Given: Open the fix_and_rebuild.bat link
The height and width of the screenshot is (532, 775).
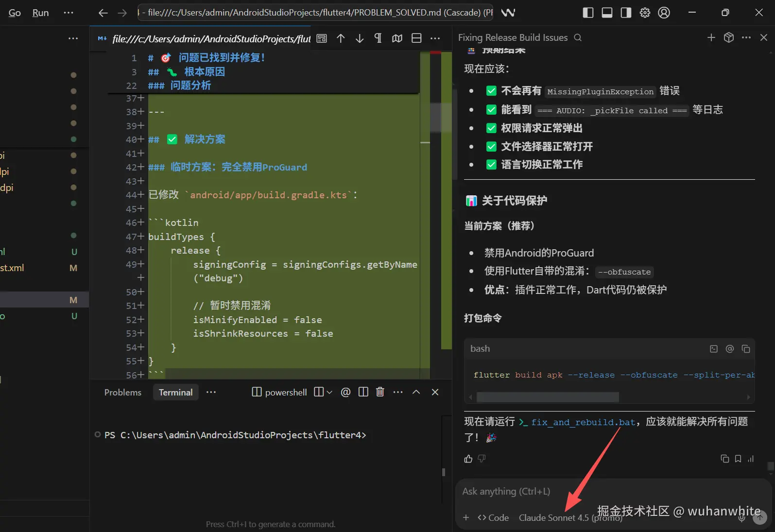Looking at the screenshot, I should coord(582,422).
